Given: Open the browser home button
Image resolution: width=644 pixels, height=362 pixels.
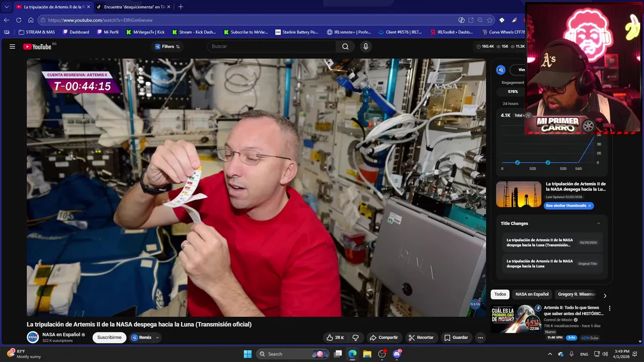Looking at the screenshot, I should coord(31,20).
